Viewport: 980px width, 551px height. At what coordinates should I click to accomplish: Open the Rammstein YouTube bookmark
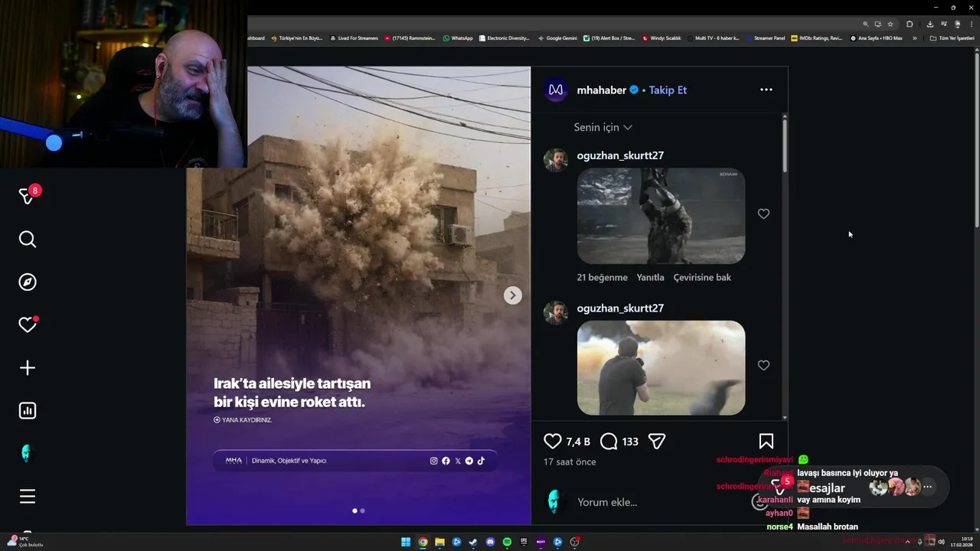tap(411, 38)
